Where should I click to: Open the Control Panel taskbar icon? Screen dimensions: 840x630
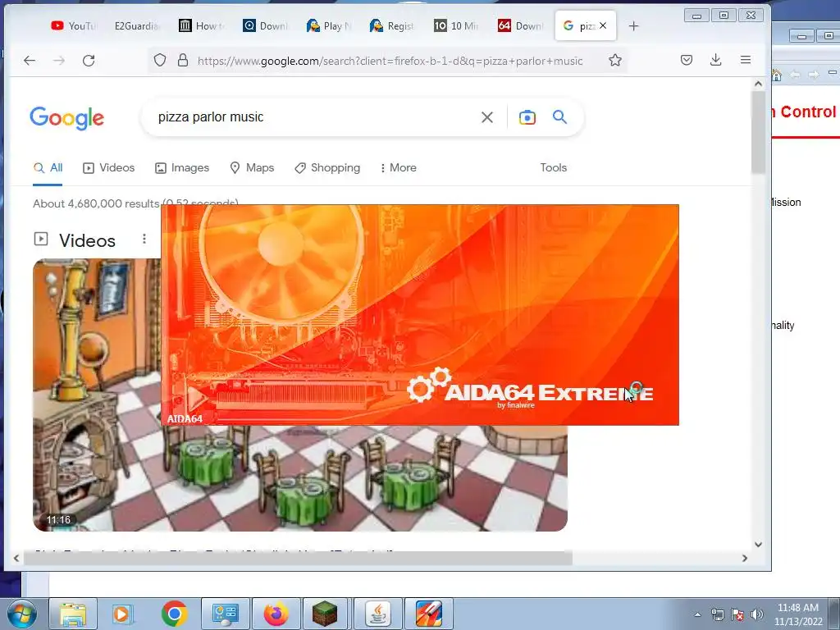(x=225, y=614)
